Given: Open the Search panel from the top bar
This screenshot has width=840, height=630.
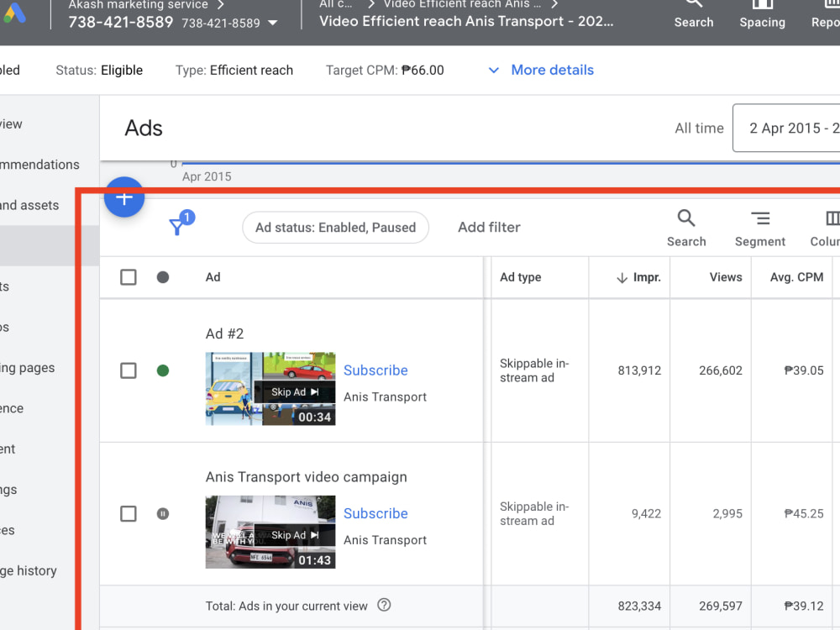Looking at the screenshot, I should point(693,15).
